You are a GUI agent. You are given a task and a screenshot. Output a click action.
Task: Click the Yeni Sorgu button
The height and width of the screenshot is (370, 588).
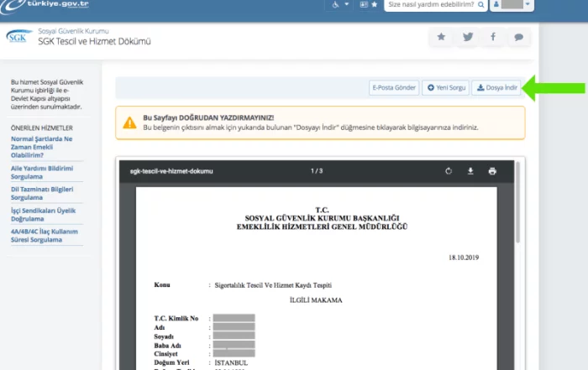pos(445,87)
